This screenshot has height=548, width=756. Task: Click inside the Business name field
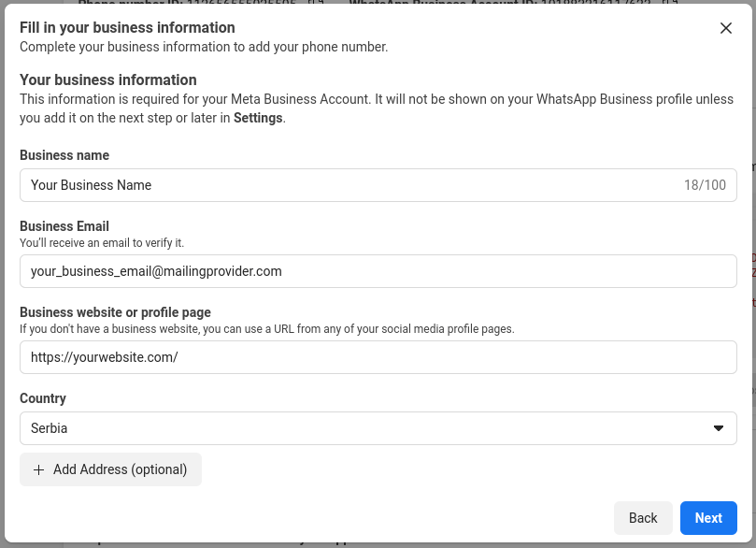pos(280,185)
